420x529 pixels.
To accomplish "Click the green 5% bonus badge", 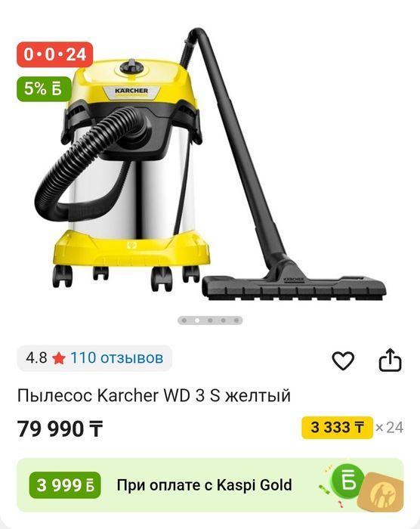I will (x=45, y=88).
